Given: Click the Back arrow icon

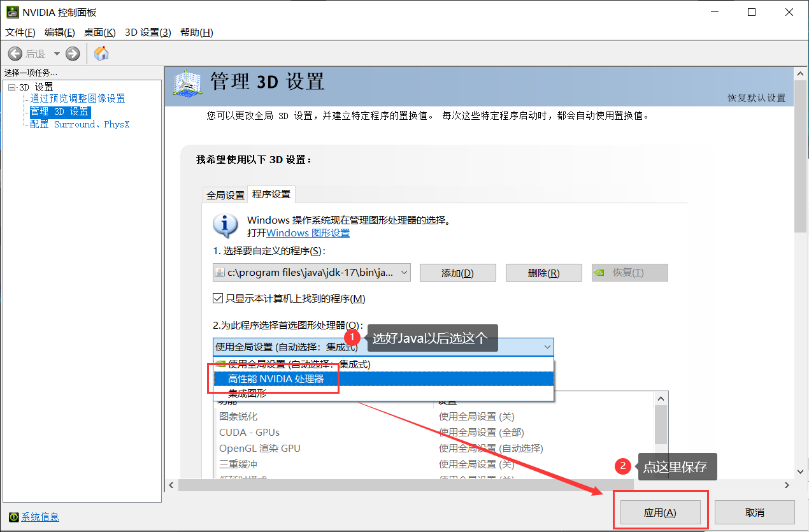Looking at the screenshot, I should (x=15, y=54).
